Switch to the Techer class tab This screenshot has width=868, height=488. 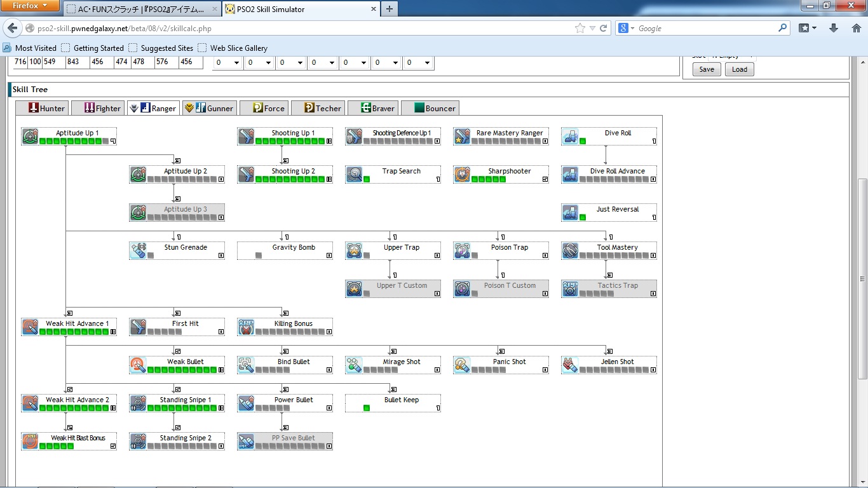(x=318, y=108)
